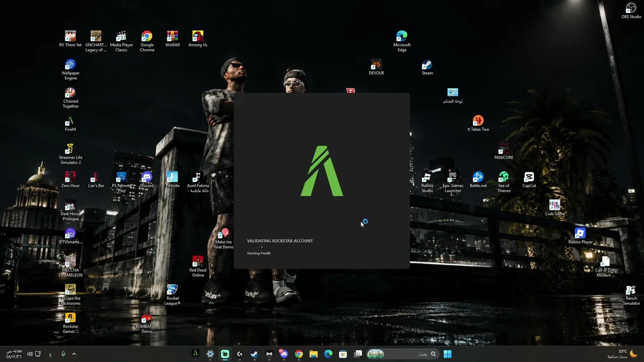
Task: Launch Epic Games Launcher desktop icon
Action: 453,183
